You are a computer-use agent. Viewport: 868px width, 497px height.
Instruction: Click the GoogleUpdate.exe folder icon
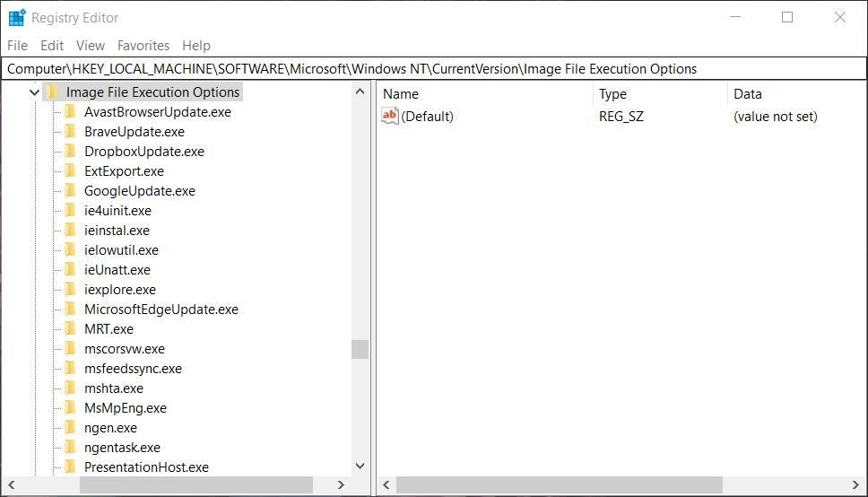point(70,191)
